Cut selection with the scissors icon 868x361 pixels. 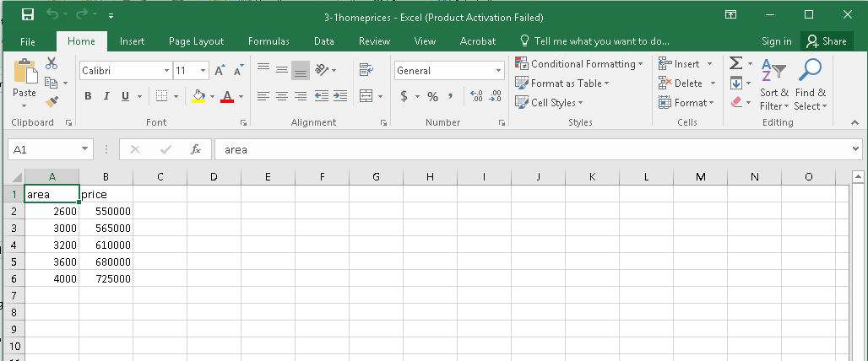tap(52, 63)
